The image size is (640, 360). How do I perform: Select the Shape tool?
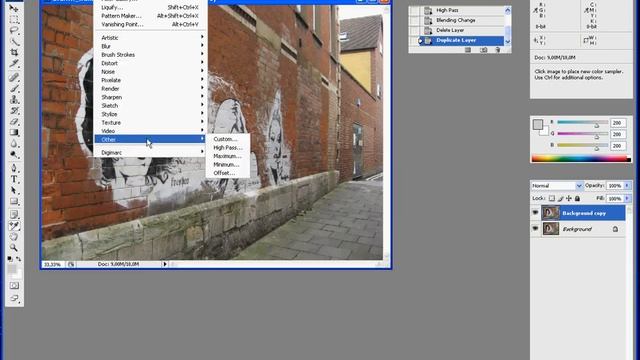pyautogui.click(x=14, y=201)
